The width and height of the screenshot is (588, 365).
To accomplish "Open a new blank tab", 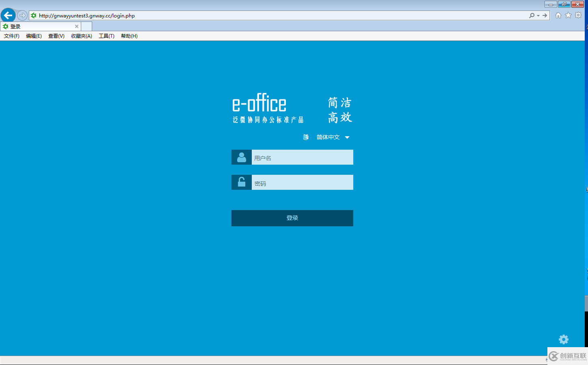I will pos(86,26).
